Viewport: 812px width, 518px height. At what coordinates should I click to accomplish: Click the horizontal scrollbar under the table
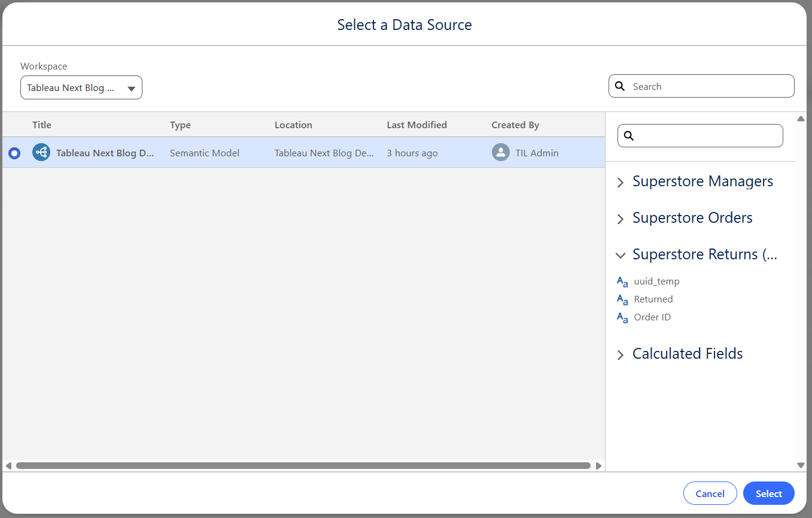pos(303,465)
